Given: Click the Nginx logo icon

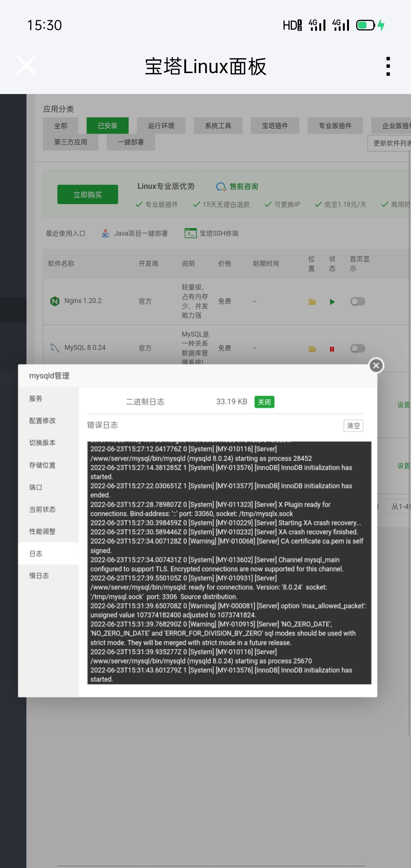Looking at the screenshot, I should pyautogui.click(x=55, y=301).
